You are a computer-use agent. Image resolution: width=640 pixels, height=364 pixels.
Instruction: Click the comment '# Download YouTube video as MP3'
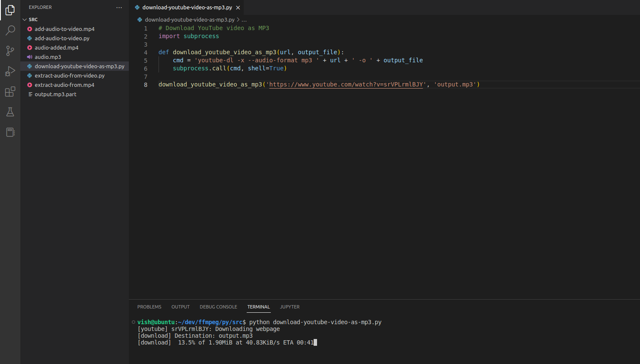[x=214, y=28]
